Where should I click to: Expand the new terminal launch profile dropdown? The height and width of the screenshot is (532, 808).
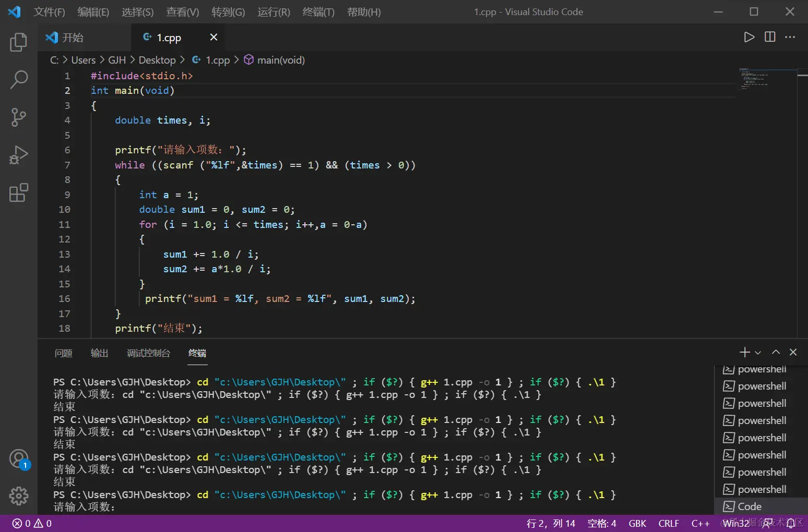(x=758, y=353)
